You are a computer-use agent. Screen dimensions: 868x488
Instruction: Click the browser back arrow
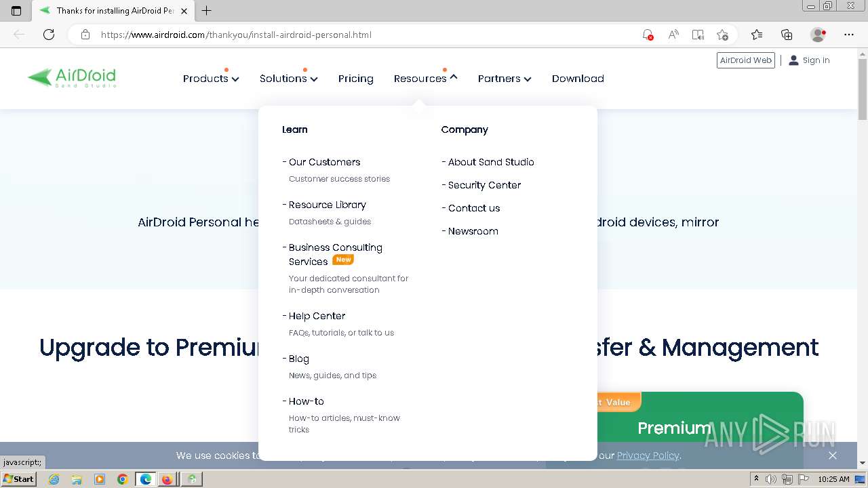(x=19, y=35)
